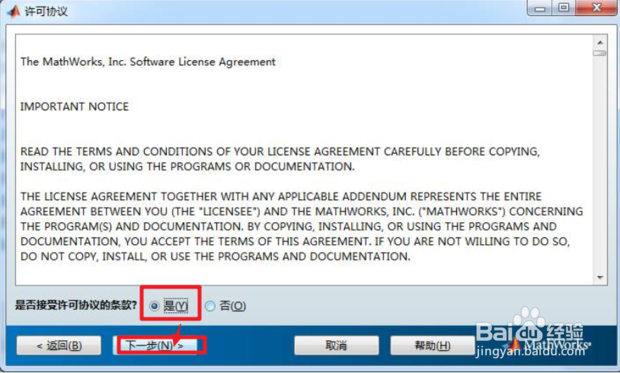Click the line 'INSTALLING, OR USING THE PROGRAMS OR DOCUMENTATION.'
Screen dimensions: 620x373
(x=187, y=167)
